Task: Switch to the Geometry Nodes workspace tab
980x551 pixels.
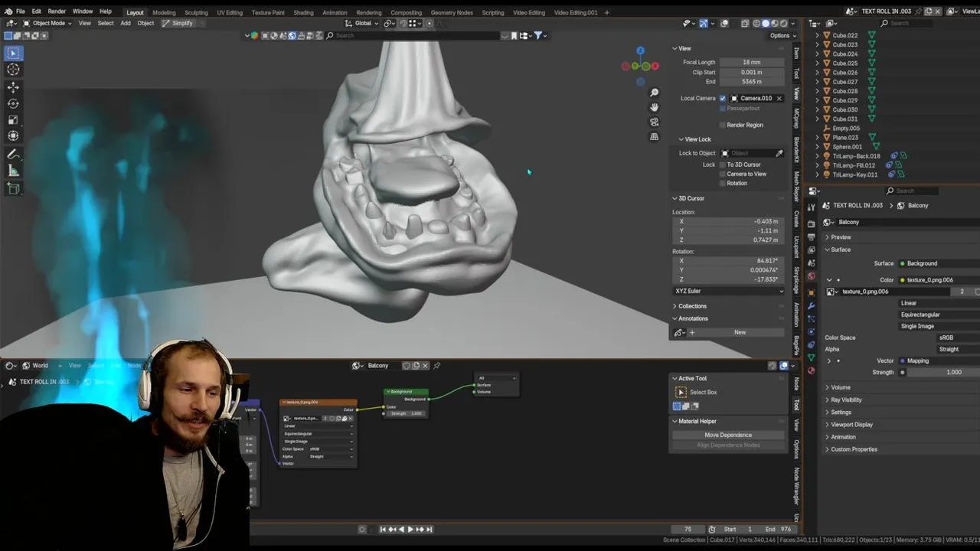Action: click(452, 12)
